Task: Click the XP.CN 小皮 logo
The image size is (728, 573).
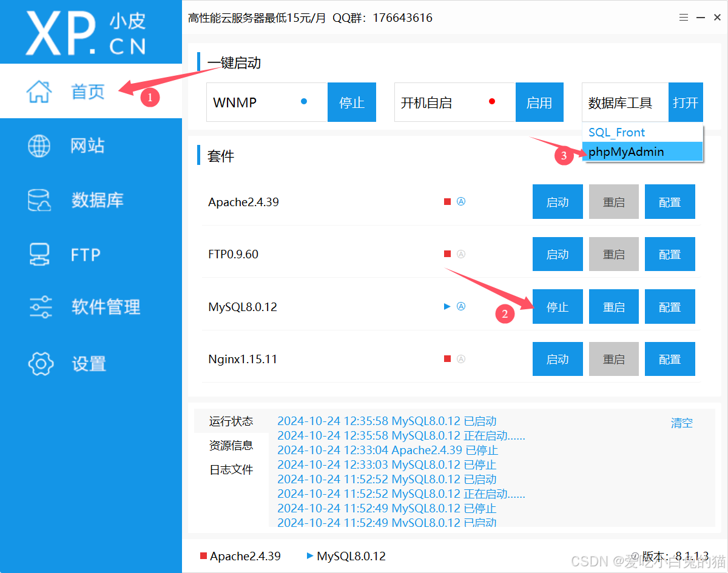Action: 86,32
